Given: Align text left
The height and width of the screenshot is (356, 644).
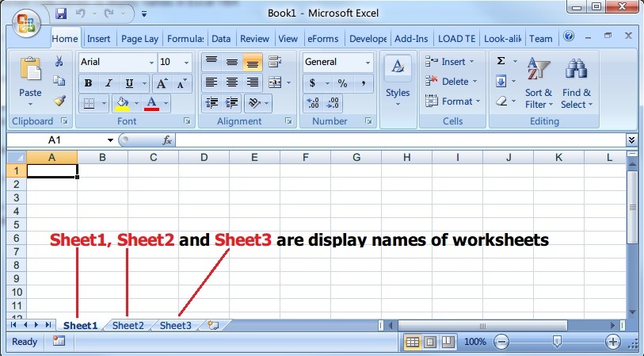Looking at the screenshot, I should (211, 82).
